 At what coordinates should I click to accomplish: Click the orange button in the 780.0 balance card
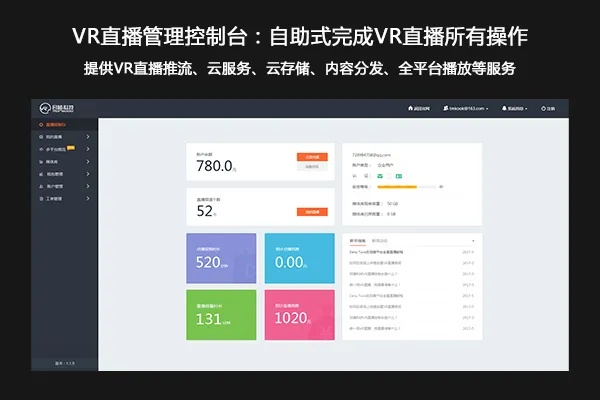coord(312,157)
